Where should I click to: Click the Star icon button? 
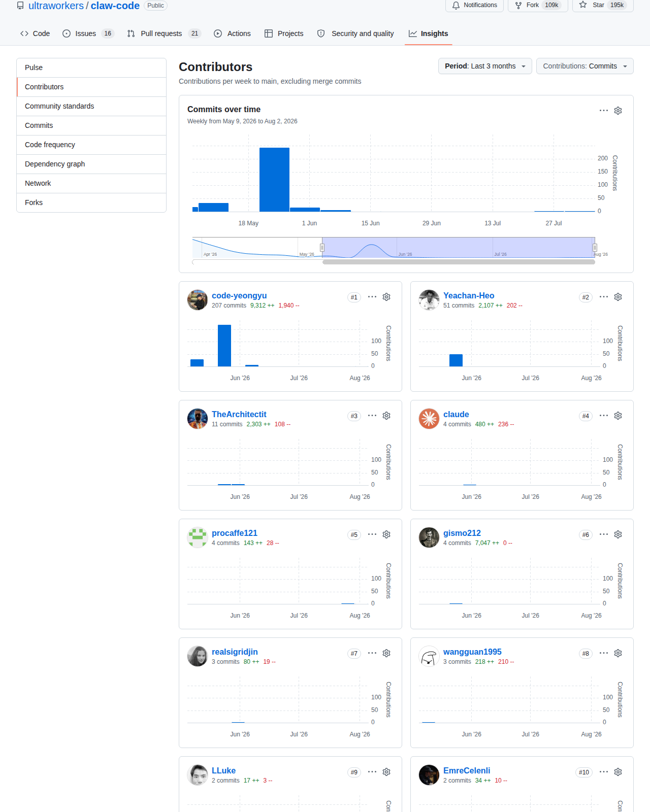click(603, 5)
